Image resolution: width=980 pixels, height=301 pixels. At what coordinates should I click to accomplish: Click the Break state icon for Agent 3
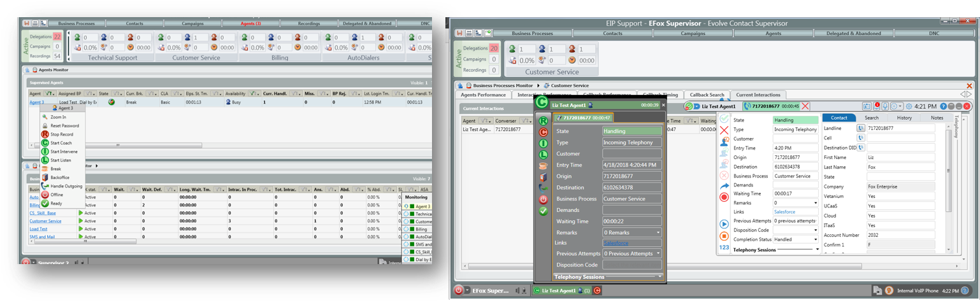(x=112, y=102)
